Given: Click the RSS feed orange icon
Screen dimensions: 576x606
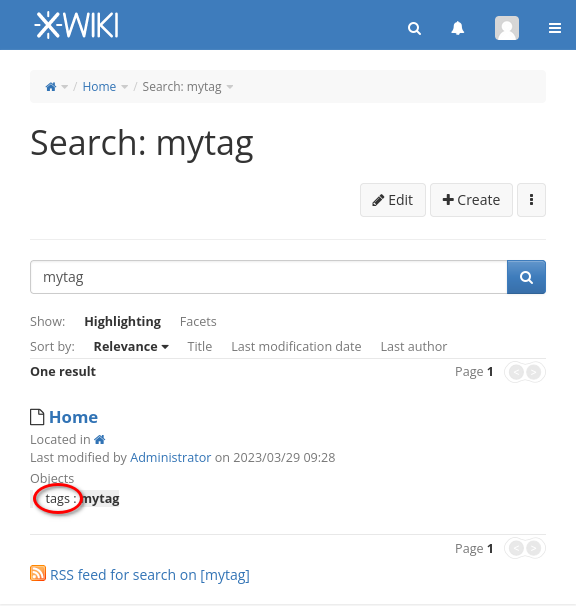Looking at the screenshot, I should tap(38, 573).
